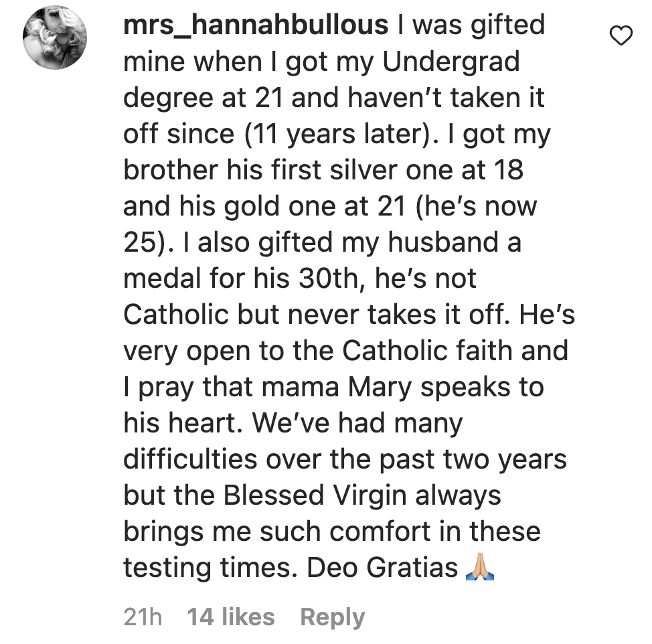The height and width of the screenshot is (644, 652).
Task: Like the comment with the heart icon
Action: point(622,36)
